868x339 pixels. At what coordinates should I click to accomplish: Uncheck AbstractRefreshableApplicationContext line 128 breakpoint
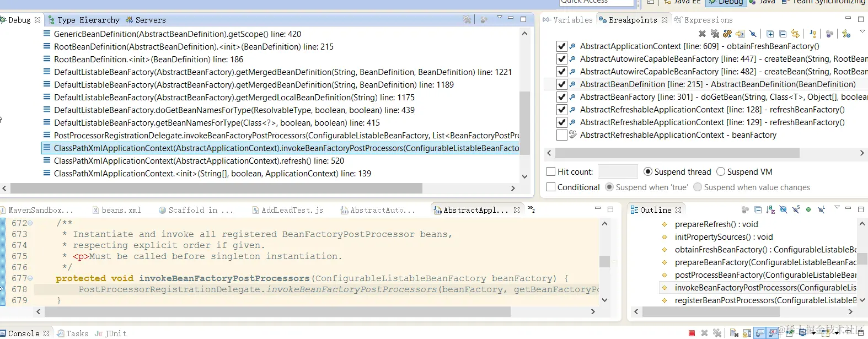click(562, 110)
